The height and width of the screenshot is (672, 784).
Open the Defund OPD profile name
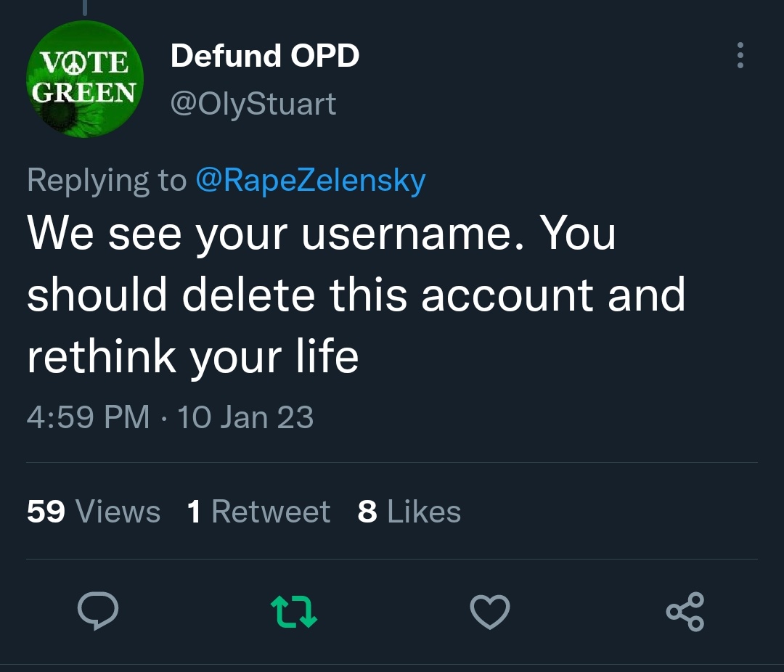tap(265, 56)
